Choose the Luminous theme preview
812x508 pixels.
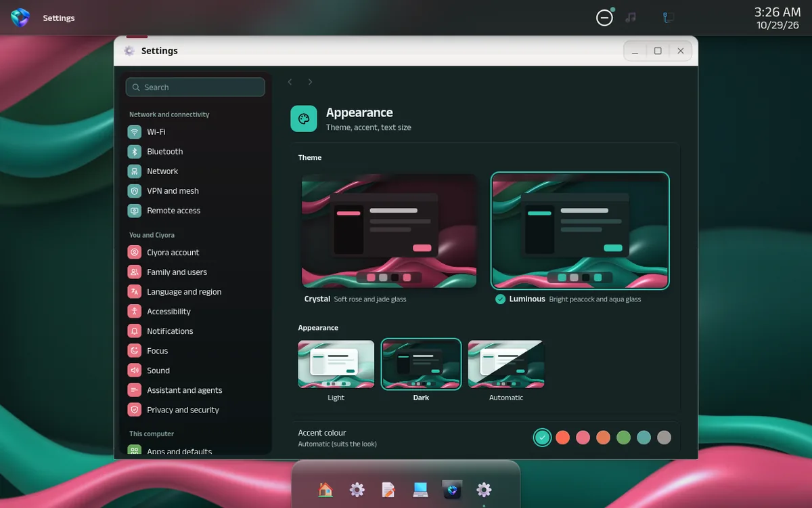click(580, 231)
